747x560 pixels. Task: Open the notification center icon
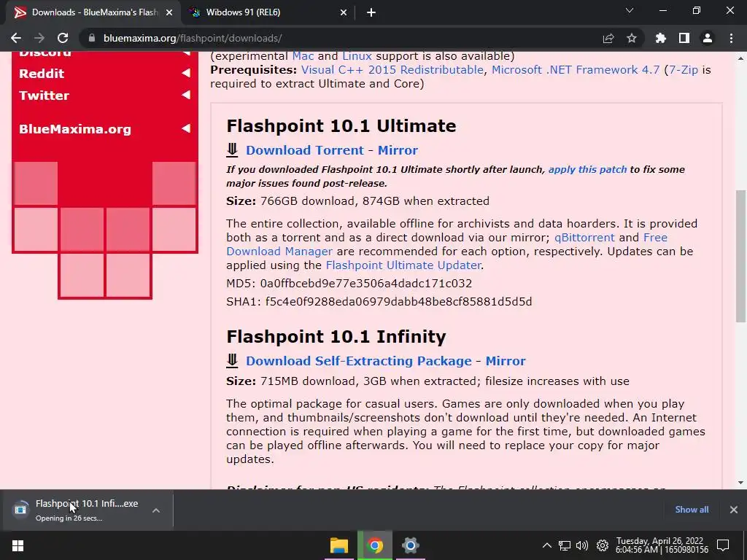[723, 545]
